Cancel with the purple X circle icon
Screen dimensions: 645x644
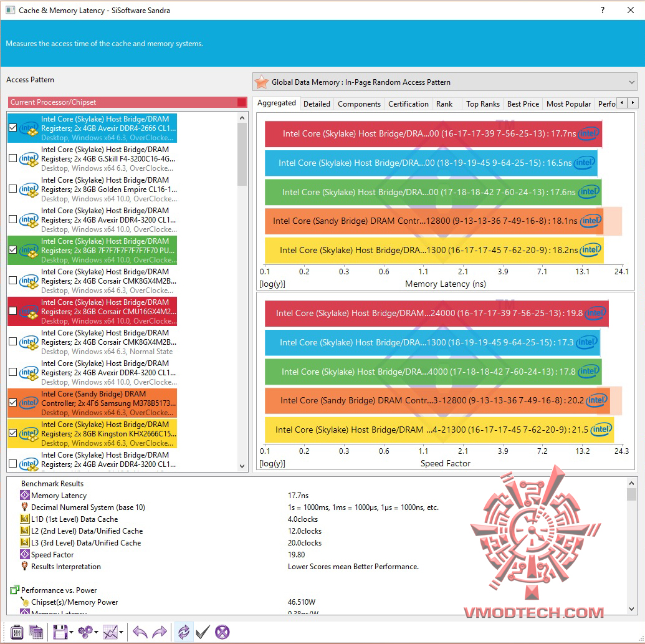point(222,632)
